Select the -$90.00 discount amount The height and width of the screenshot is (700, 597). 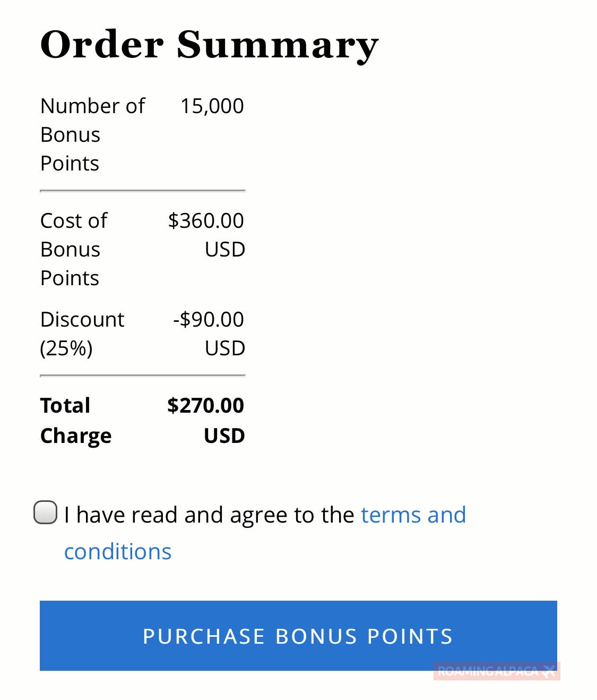click(x=208, y=319)
